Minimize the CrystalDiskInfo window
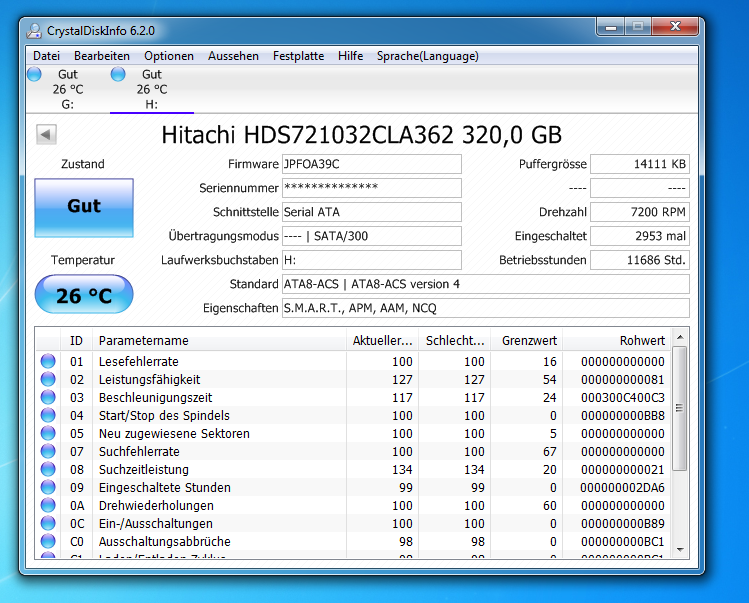749x603 pixels. (x=610, y=27)
